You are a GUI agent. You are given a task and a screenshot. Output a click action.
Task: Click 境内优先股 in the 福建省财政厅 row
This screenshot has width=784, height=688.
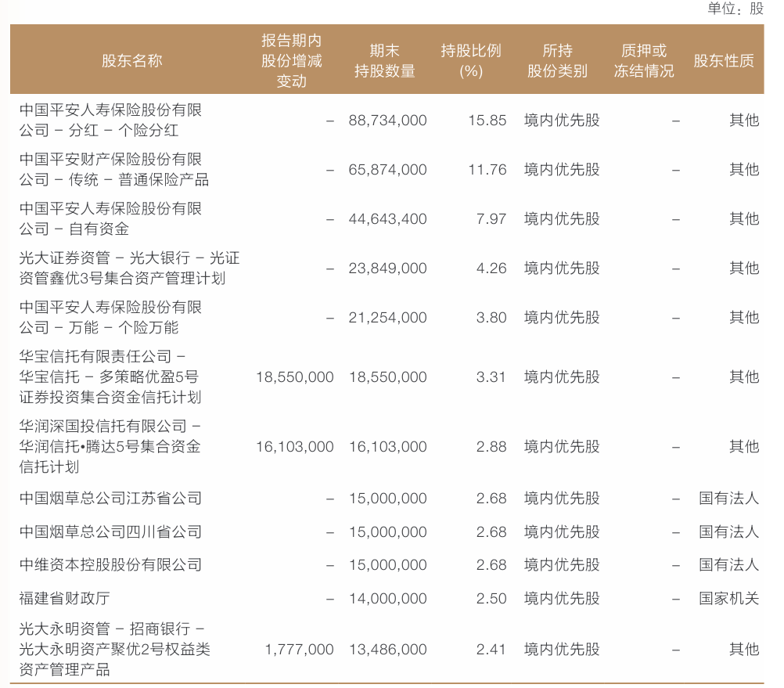click(562, 599)
